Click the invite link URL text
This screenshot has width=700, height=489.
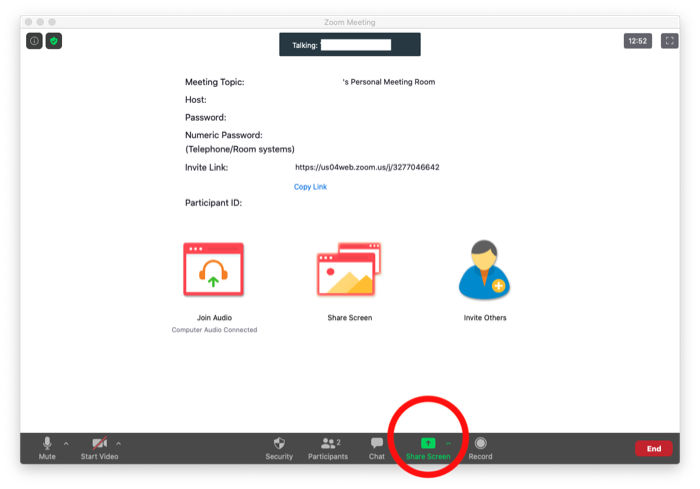367,167
